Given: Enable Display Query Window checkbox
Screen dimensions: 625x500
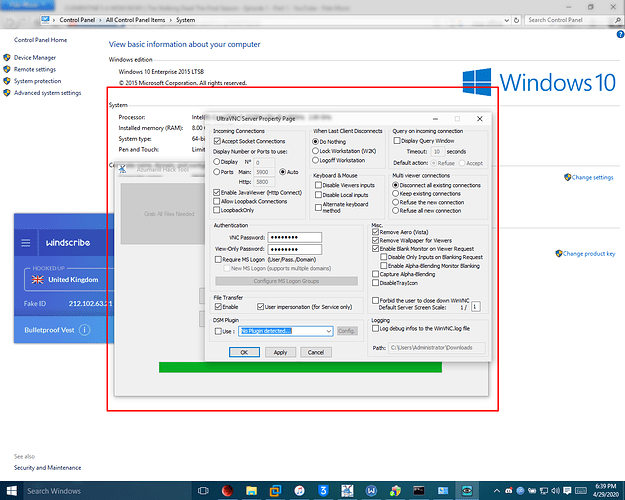Looking at the screenshot, I should point(397,141).
